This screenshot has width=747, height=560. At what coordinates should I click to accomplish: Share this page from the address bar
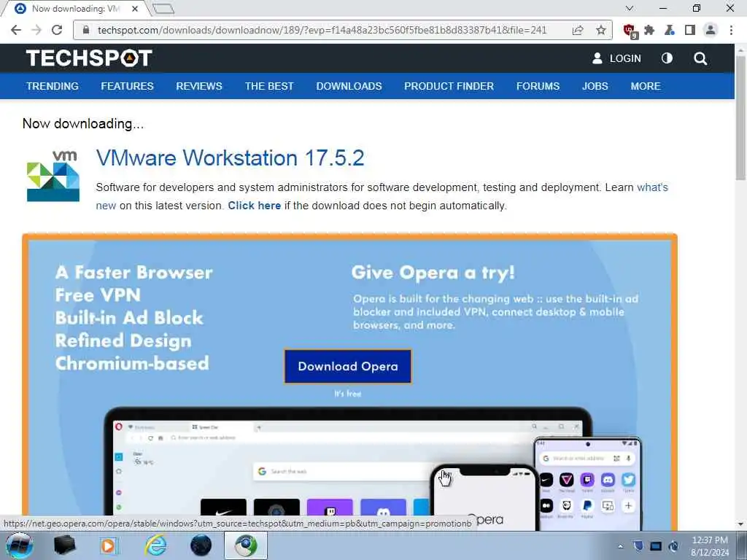pyautogui.click(x=578, y=30)
